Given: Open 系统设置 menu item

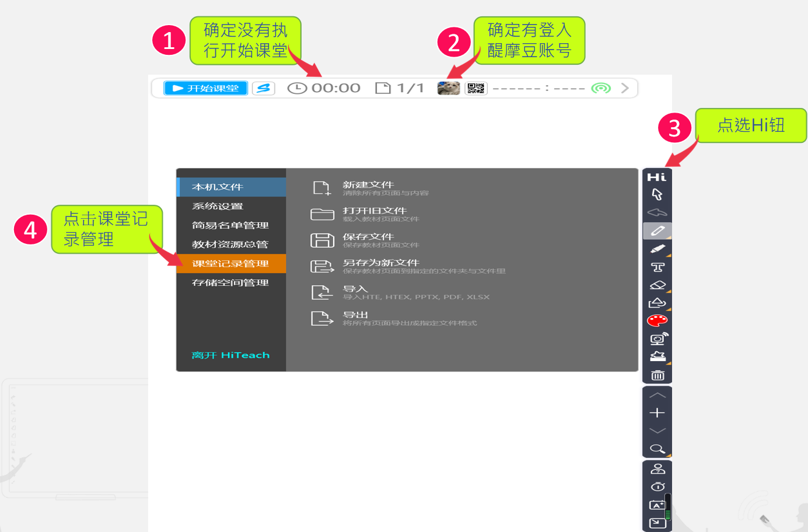Looking at the screenshot, I should point(218,206).
